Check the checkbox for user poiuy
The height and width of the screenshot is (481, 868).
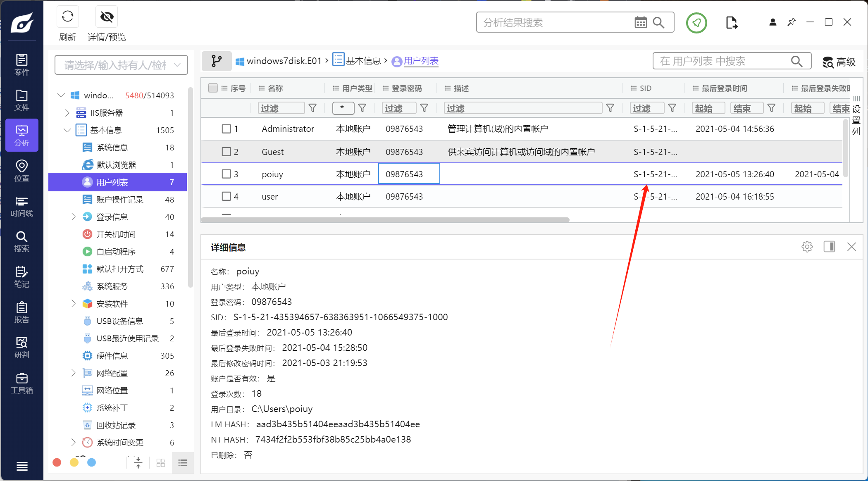[x=226, y=174]
